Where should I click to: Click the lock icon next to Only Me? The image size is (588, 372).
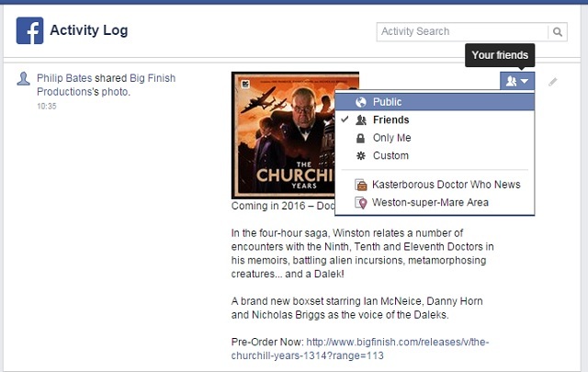pyautogui.click(x=360, y=138)
